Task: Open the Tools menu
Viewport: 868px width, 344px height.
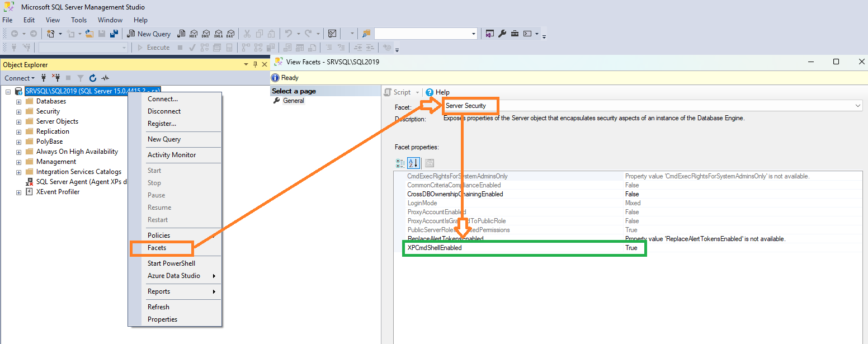Action: click(79, 20)
